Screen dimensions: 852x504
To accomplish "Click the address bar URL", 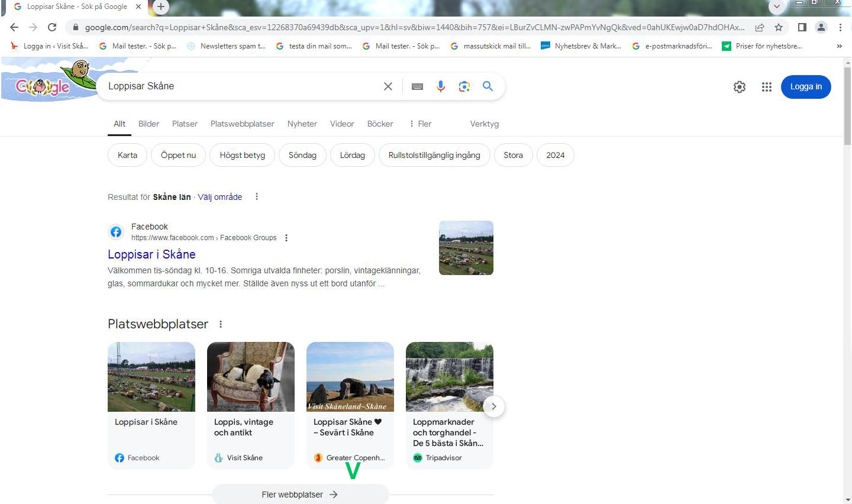I will 414,27.
